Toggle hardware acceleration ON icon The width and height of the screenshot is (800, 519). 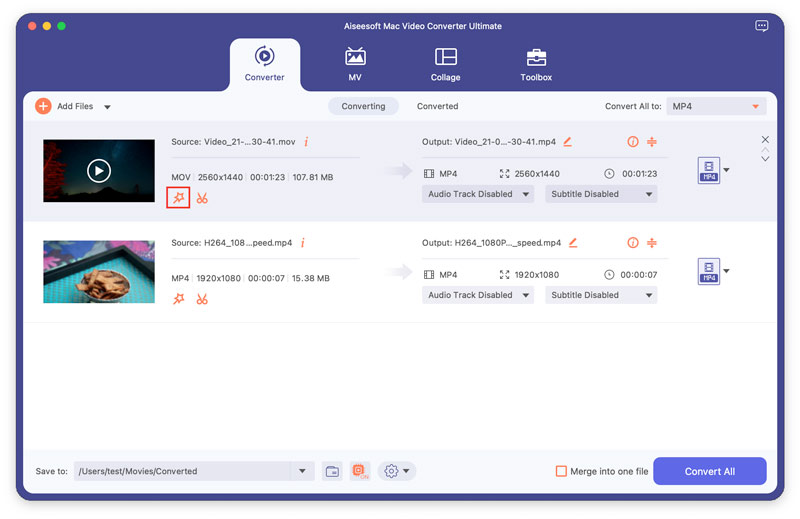(360, 471)
